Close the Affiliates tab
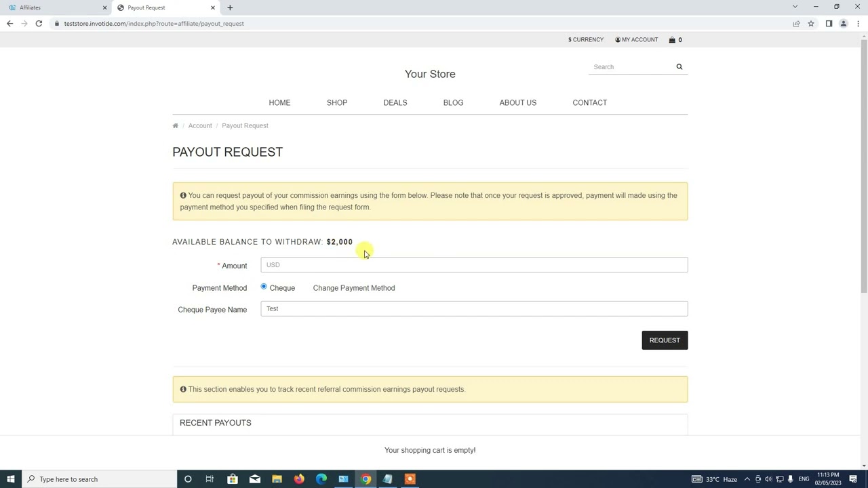The image size is (868, 488). (x=104, y=7)
